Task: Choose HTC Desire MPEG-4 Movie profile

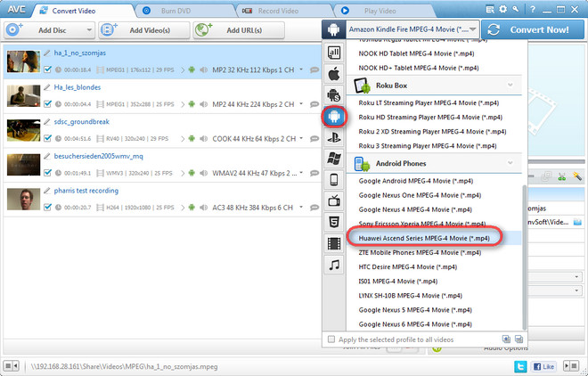Action: 408,267
